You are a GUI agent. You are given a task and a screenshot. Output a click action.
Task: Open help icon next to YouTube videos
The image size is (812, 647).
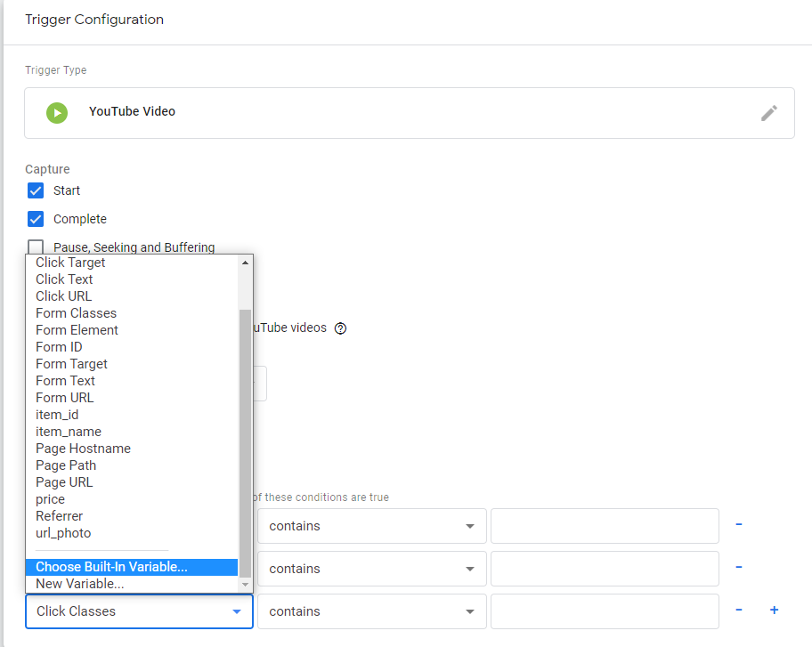point(340,328)
